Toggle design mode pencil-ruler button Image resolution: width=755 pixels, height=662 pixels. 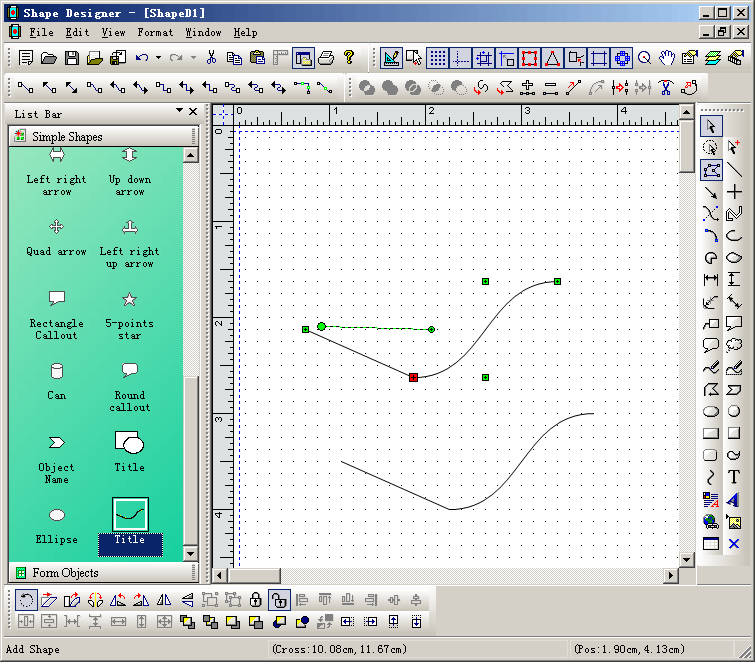[391, 58]
